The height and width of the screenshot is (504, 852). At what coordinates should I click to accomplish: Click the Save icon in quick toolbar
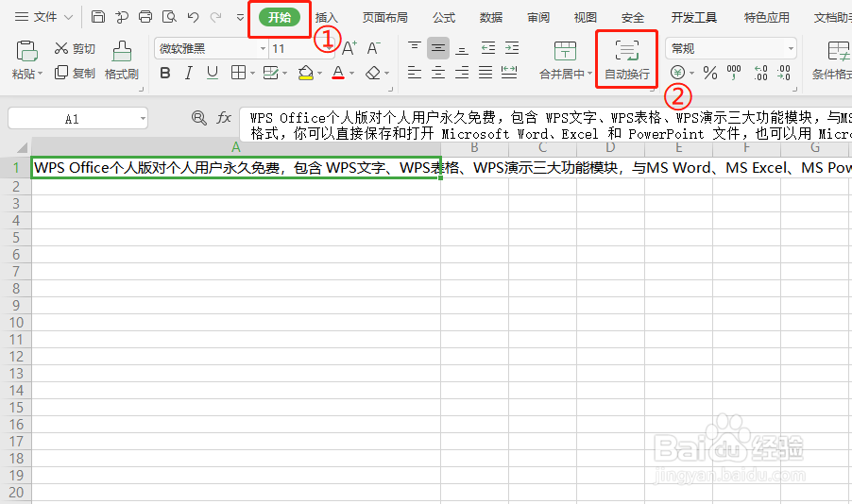[x=98, y=17]
